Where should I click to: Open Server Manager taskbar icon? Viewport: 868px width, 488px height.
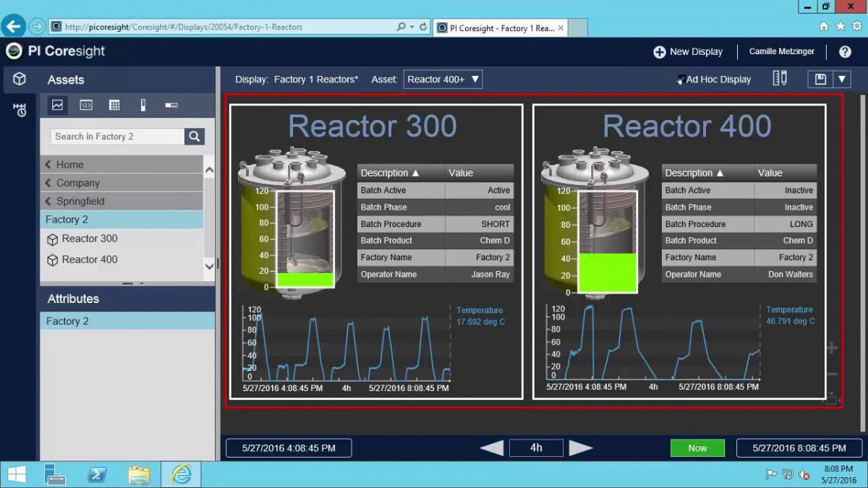pos(55,474)
